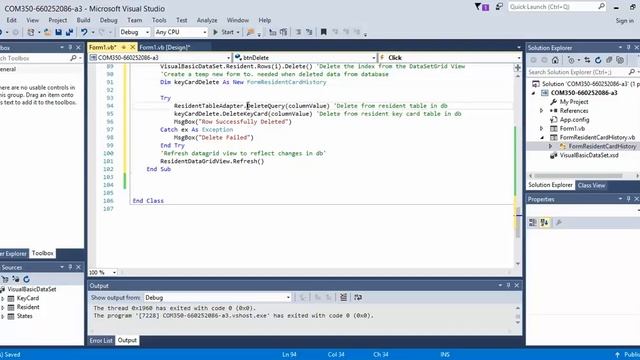Click the Start debugging button
Screen dimensions: 640x360
click(224, 32)
